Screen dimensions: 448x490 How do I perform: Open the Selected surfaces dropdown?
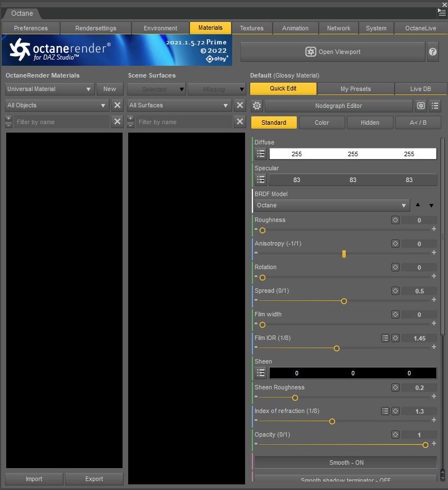[x=156, y=89]
